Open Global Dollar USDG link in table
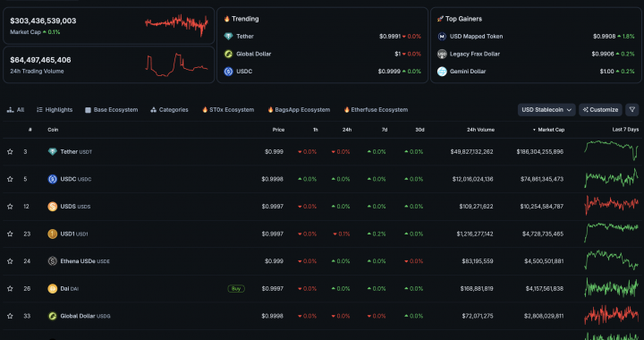The height and width of the screenshot is (340, 644). click(x=86, y=316)
